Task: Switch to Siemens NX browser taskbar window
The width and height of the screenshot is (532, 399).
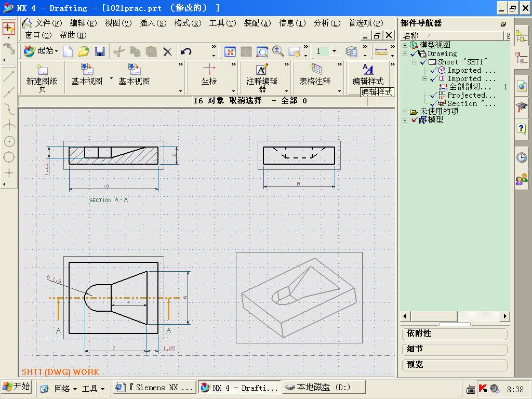Action: pos(154,388)
